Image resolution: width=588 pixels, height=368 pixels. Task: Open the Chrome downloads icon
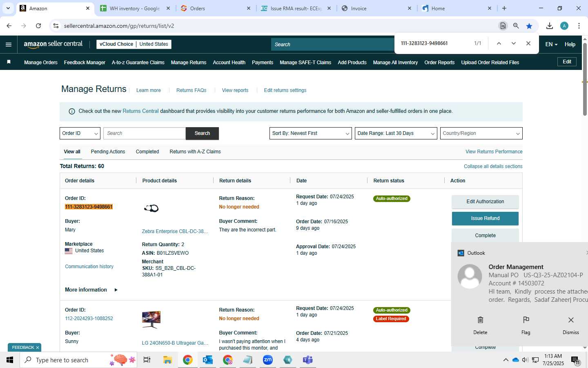coord(550,26)
